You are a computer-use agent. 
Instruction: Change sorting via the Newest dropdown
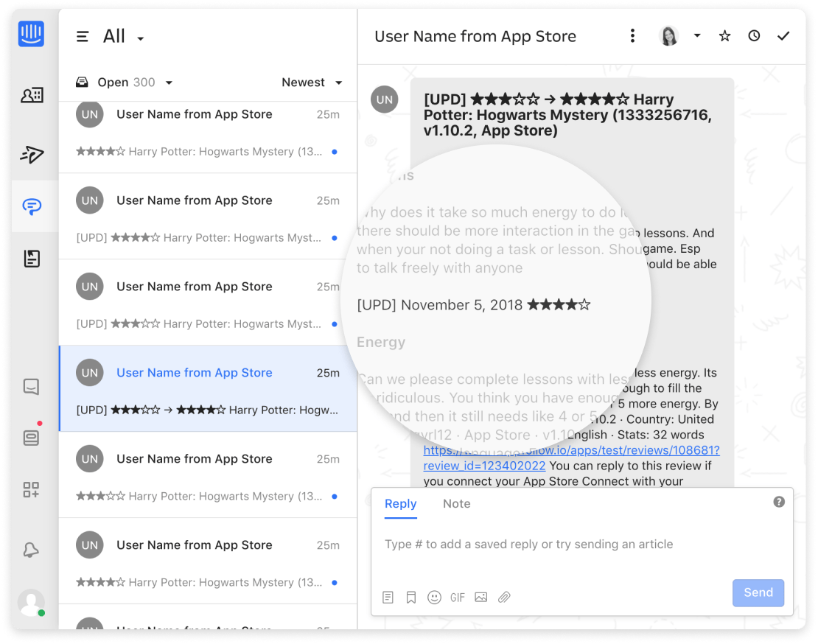(x=311, y=82)
